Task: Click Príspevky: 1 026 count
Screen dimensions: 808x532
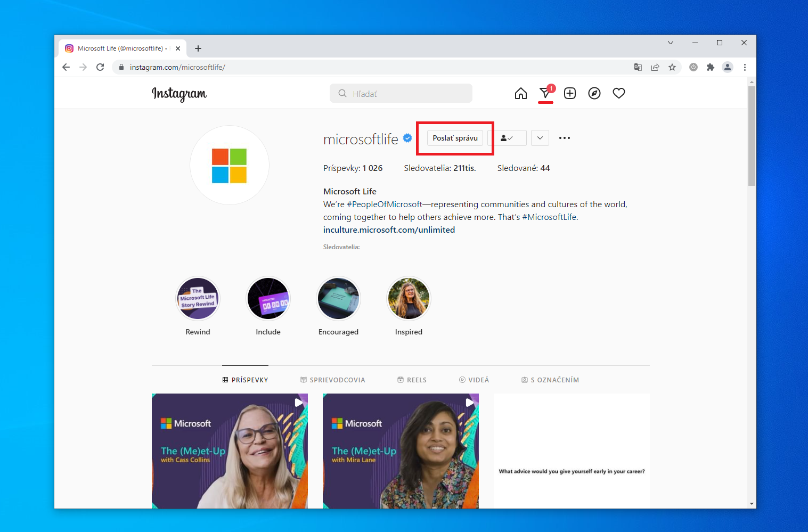Action: (x=353, y=168)
